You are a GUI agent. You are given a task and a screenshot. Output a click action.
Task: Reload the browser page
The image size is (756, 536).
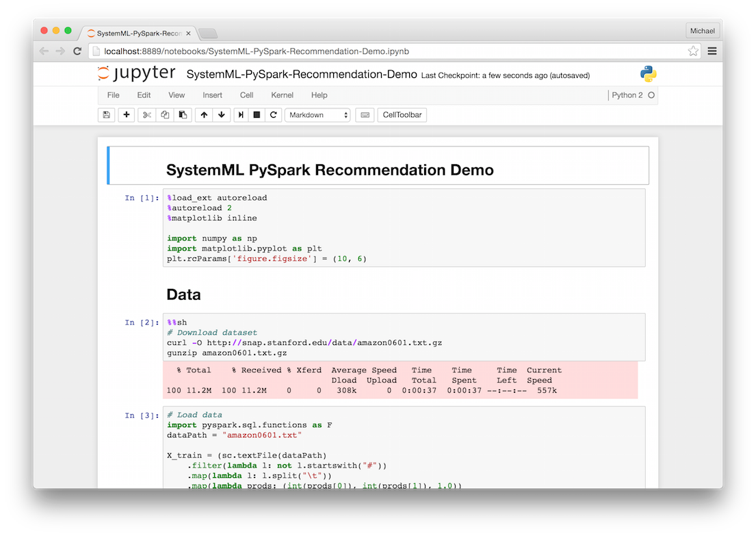click(x=77, y=51)
